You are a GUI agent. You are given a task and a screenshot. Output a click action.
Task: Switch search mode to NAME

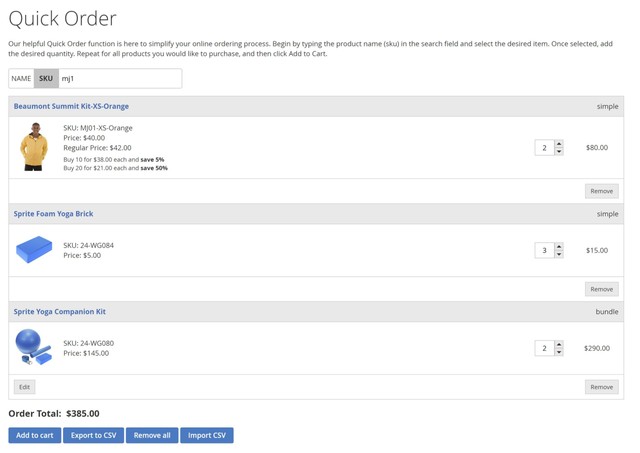click(21, 78)
